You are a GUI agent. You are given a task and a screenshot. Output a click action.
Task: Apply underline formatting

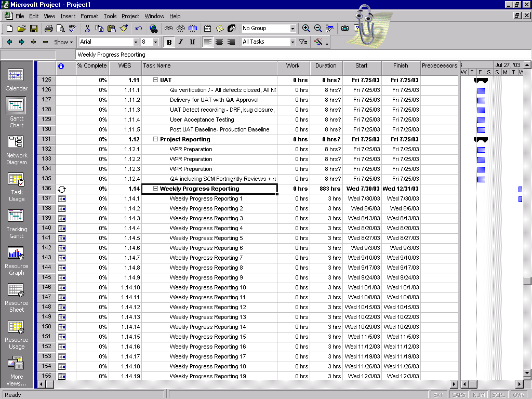coord(192,42)
